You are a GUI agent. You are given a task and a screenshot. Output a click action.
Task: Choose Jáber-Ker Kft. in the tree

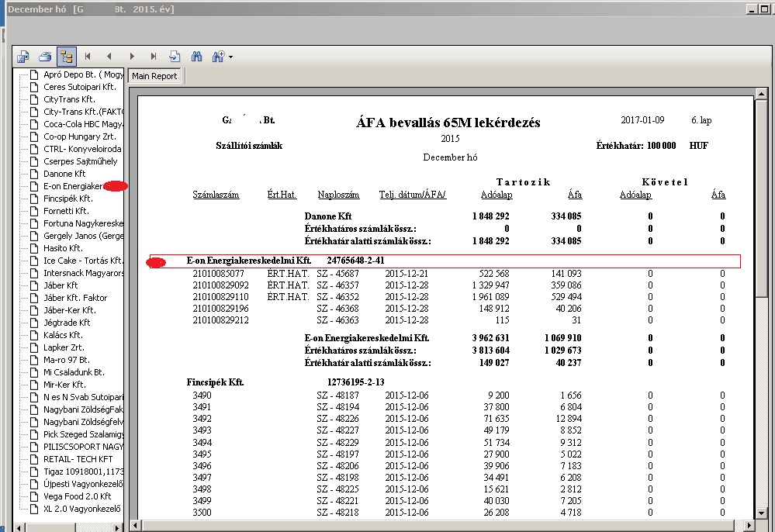pyautogui.click(x=70, y=310)
